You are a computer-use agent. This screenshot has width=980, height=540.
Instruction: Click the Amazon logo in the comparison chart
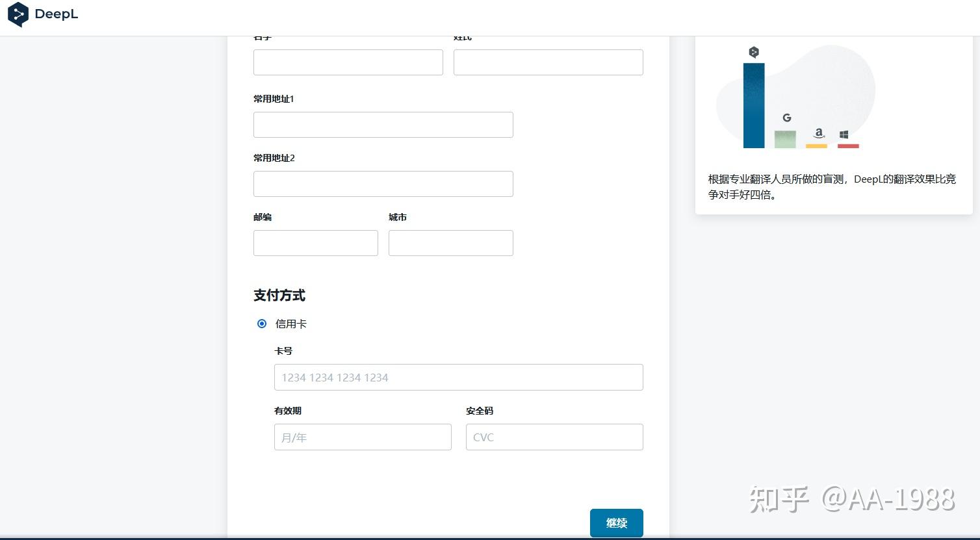[x=818, y=133]
